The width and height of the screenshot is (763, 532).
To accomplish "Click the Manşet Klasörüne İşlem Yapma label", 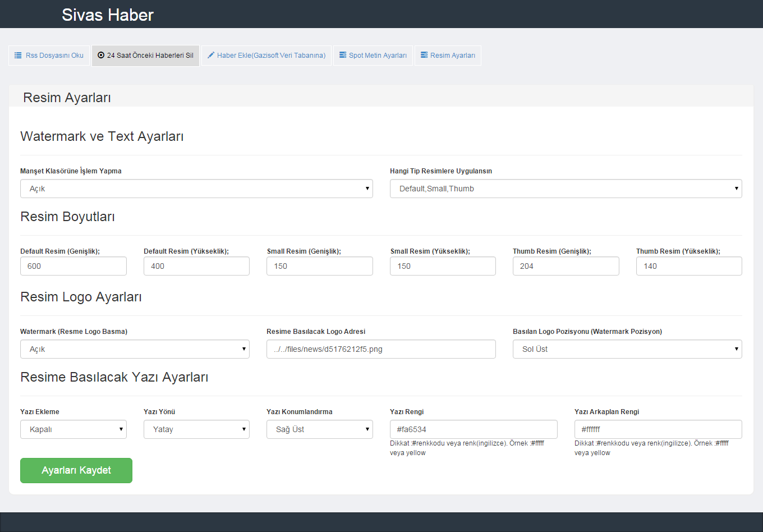I will pyautogui.click(x=71, y=171).
